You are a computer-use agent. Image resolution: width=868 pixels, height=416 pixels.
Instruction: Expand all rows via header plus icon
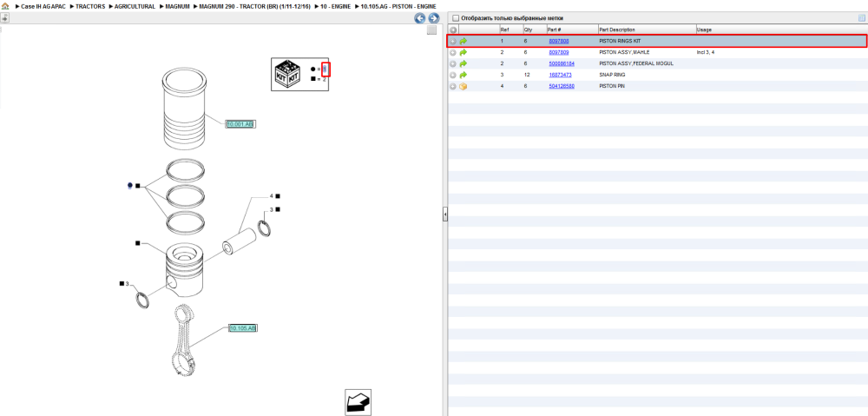[x=453, y=30]
